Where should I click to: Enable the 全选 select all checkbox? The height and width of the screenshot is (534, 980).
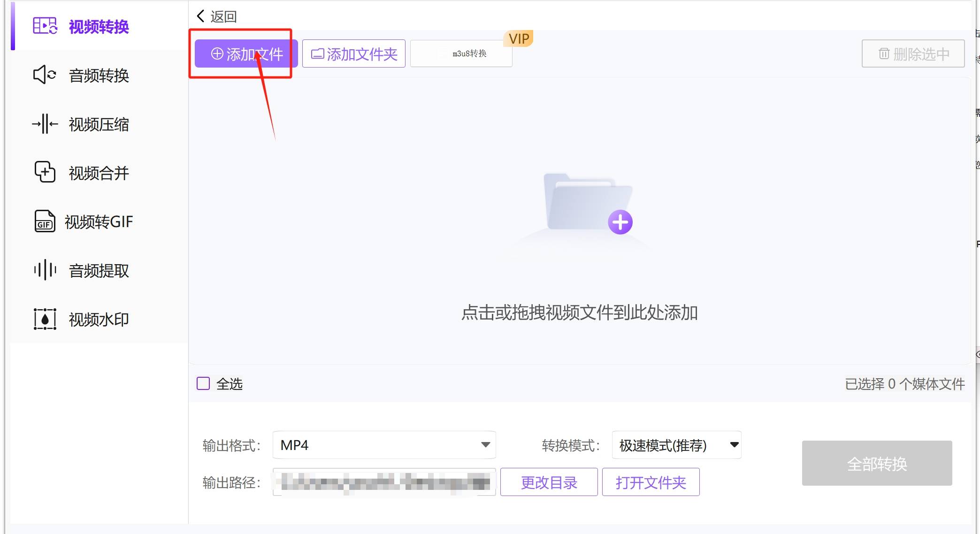point(203,383)
